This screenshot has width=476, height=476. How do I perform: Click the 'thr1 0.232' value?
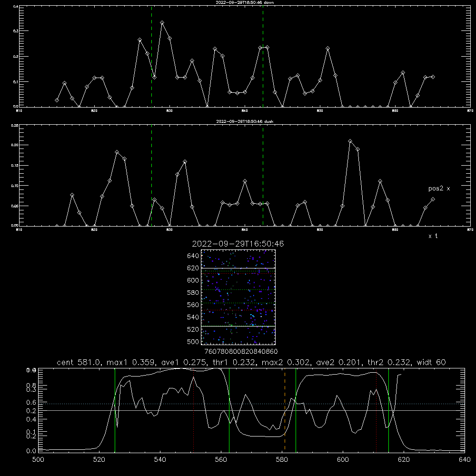pos(233,362)
